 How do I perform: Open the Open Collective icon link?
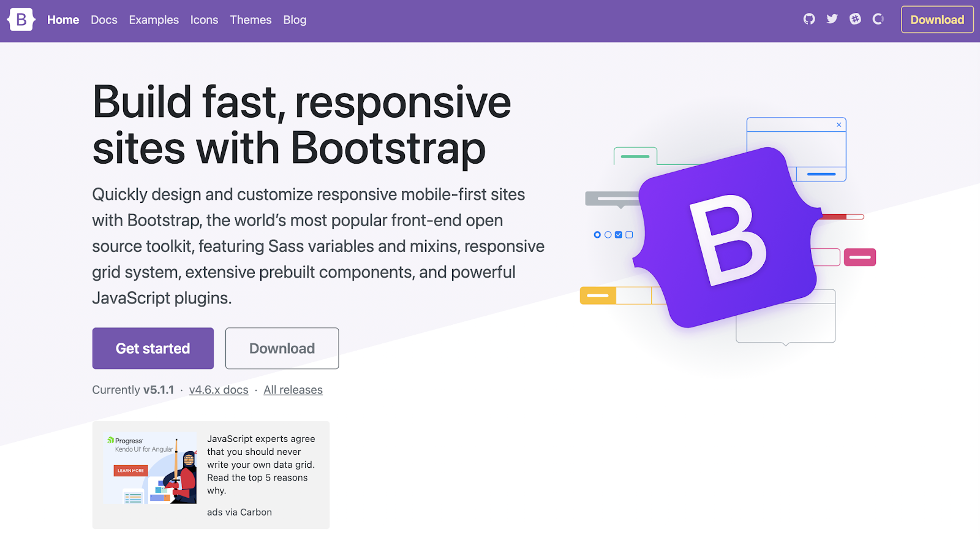[878, 19]
